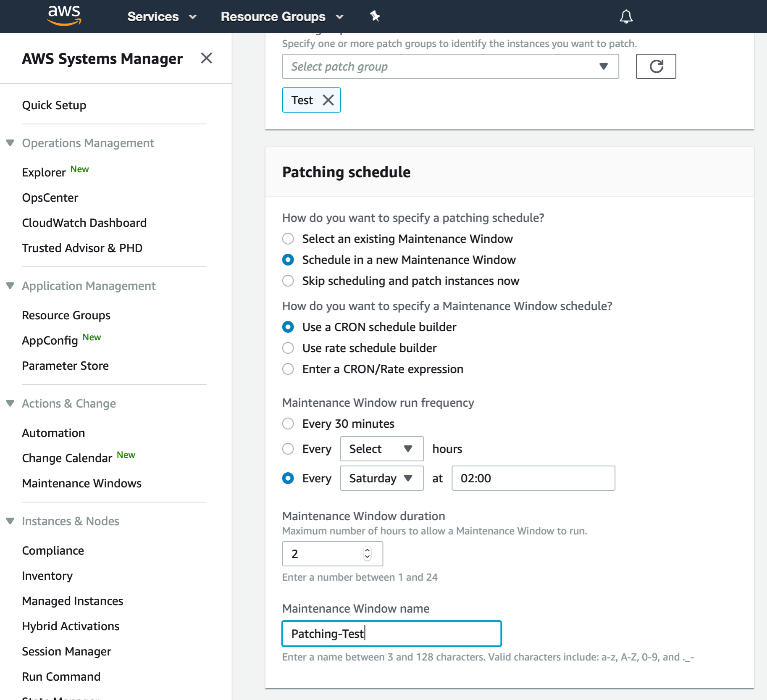Screen dimensions: 767x700
Task: Go to Parameter Store
Action: [x=65, y=366]
